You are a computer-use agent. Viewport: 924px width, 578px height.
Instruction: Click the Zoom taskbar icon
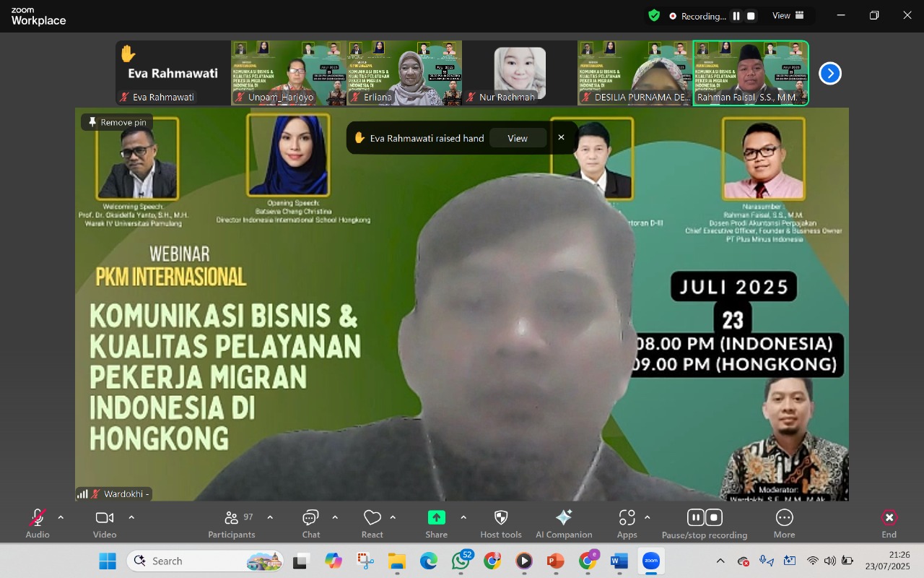point(651,561)
